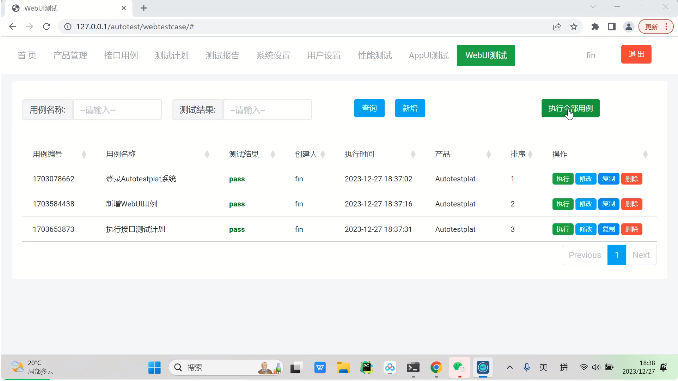678x381 pixels.
Task: Open the browser profile avatar icon
Action: [x=628, y=27]
